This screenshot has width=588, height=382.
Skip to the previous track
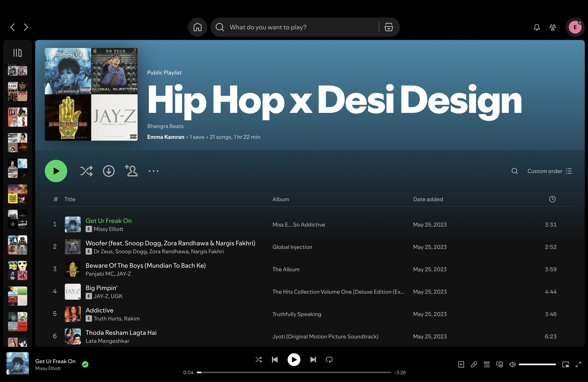275,359
